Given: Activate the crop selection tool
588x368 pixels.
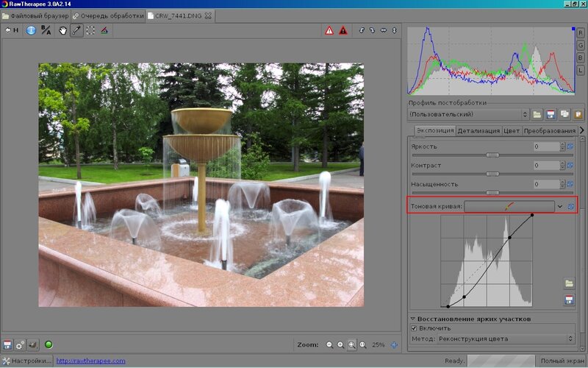Looking at the screenshot, I should coord(90,30).
